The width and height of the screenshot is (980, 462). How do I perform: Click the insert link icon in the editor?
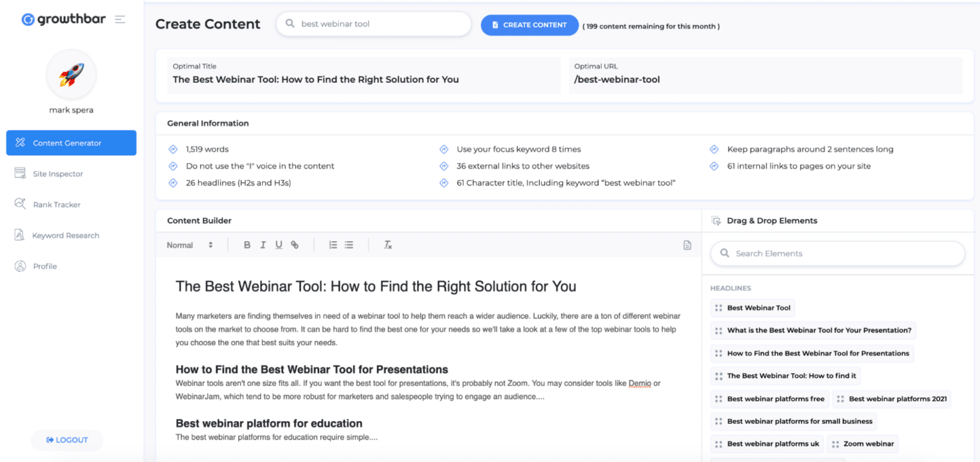tap(294, 244)
